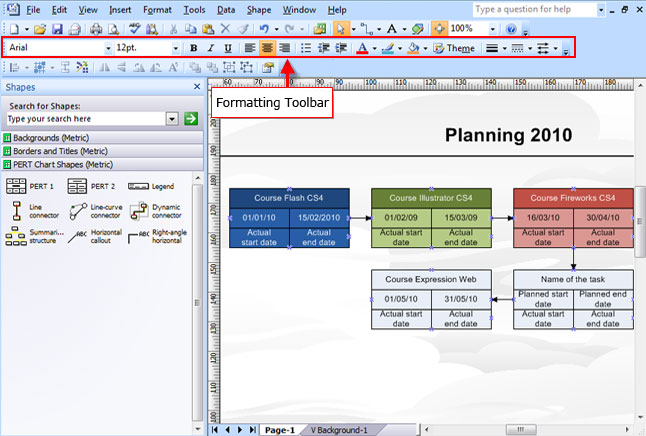Click the Decrease Indent icon

pos(323,48)
